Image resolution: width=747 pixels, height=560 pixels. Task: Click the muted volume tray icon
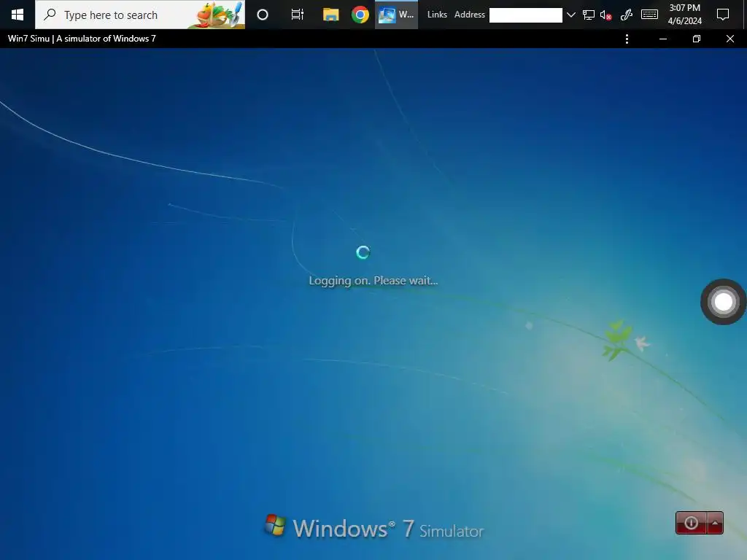pyautogui.click(x=605, y=15)
